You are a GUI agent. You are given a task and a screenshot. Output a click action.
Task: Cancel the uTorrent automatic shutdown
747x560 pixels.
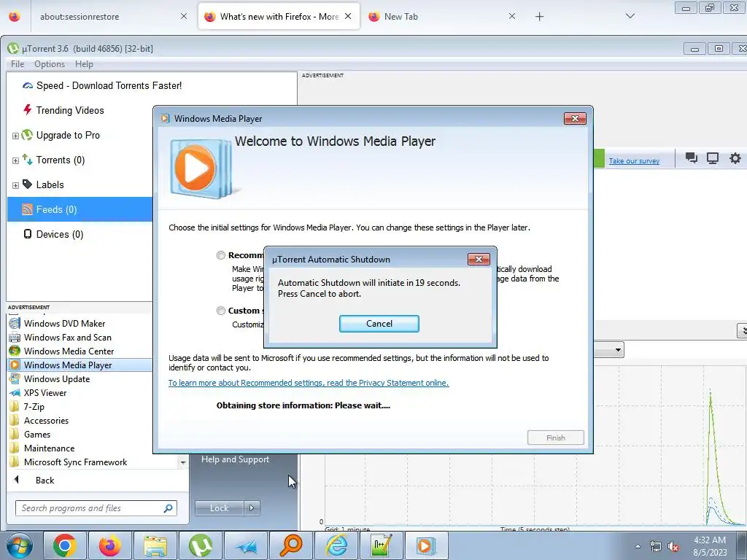coord(379,324)
